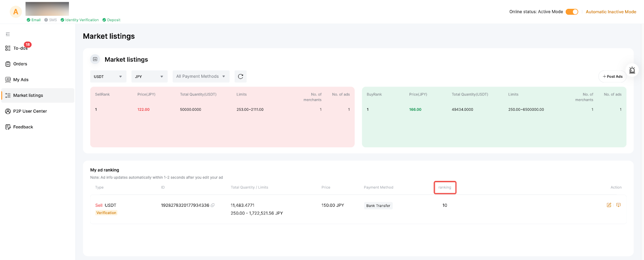Click the refresh market listings icon

click(241, 77)
